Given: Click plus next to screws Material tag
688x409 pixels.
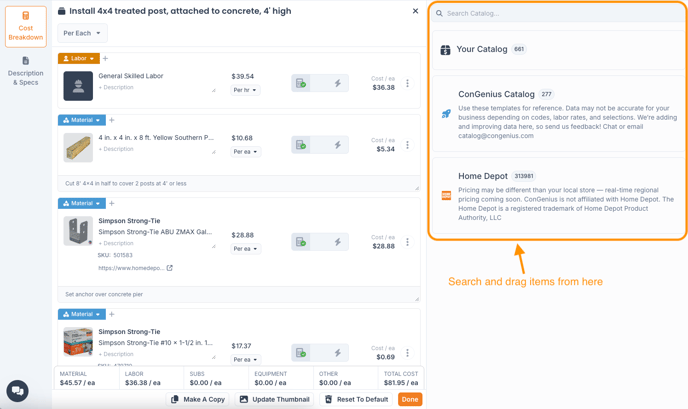Looking at the screenshot, I should pyautogui.click(x=111, y=314).
